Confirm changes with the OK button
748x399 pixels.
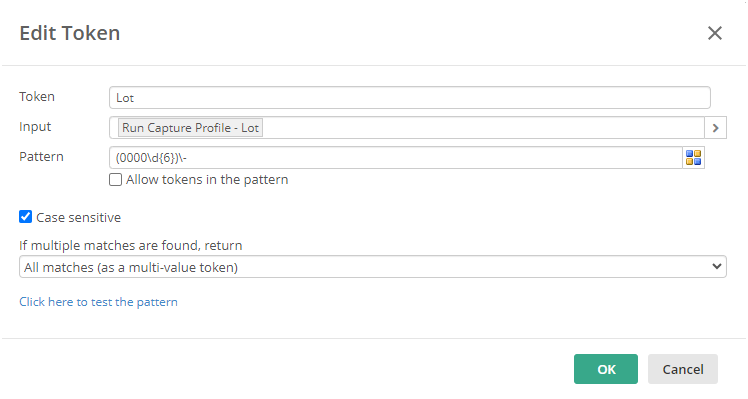point(606,369)
